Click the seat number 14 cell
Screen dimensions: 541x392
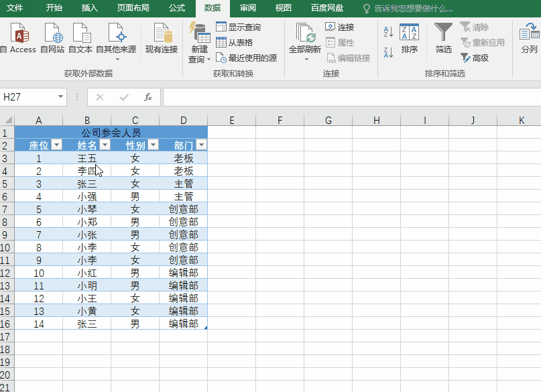click(x=39, y=324)
